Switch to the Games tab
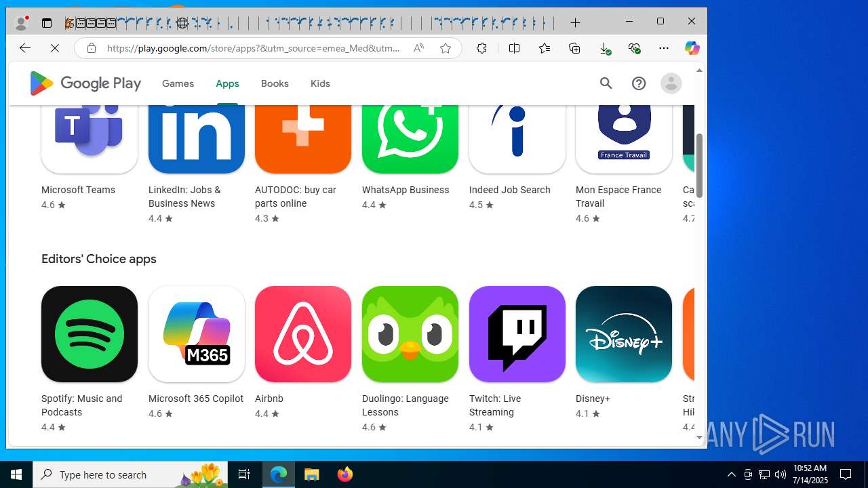 (178, 83)
